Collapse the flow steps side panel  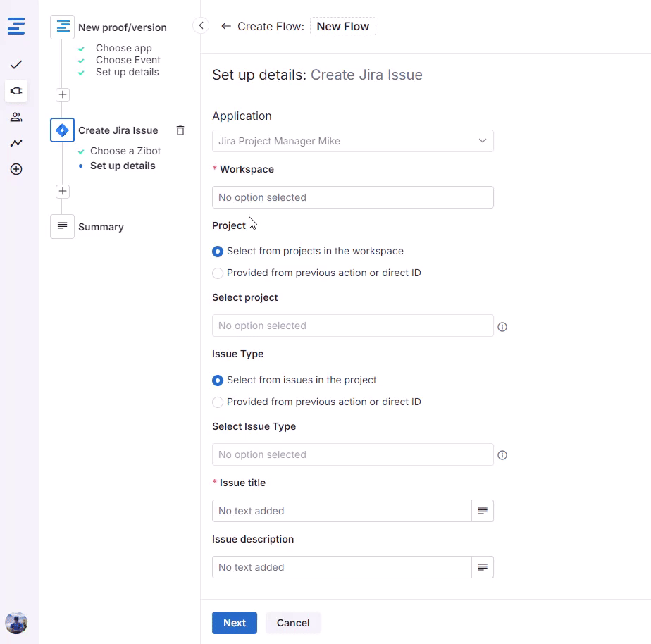(x=201, y=26)
